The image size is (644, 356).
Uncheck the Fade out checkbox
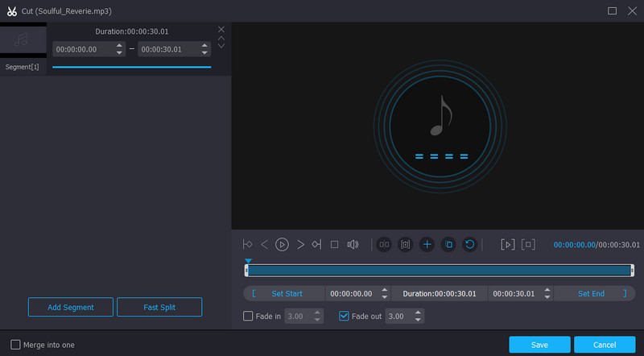345,317
